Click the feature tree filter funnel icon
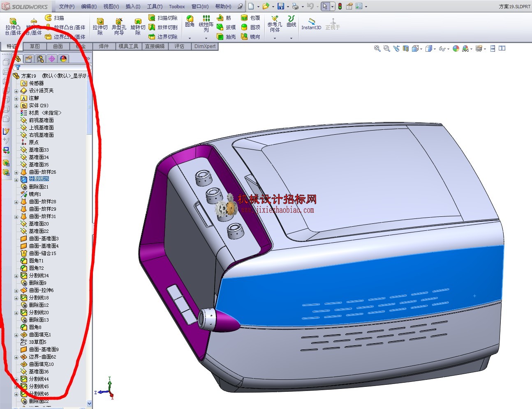Screen dimensions: 532x409 click(x=18, y=67)
